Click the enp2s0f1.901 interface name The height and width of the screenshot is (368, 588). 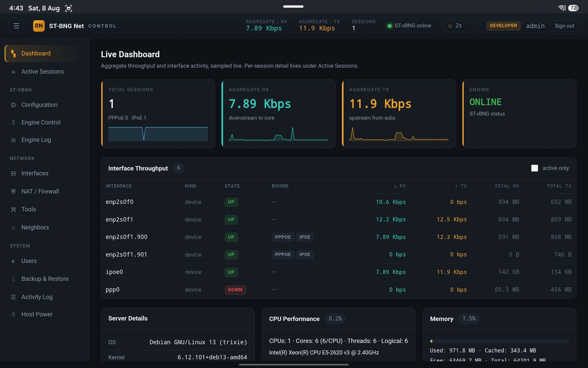[x=126, y=255]
